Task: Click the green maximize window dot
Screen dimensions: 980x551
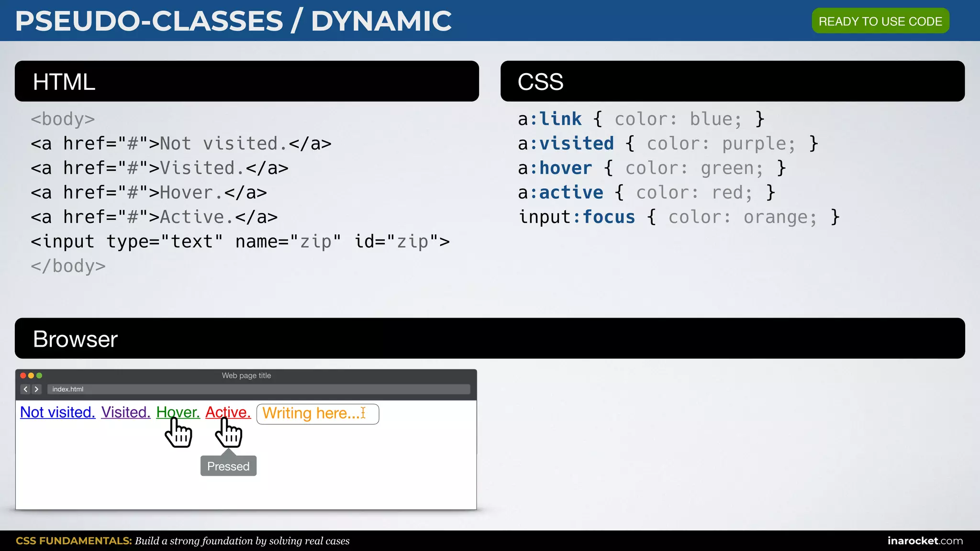Action: point(39,376)
